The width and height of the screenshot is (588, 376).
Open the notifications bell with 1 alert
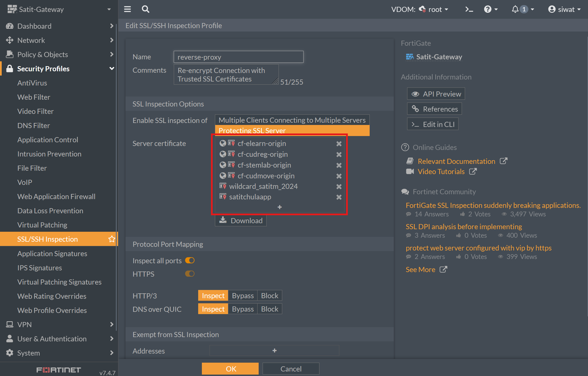click(x=523, y=9)
